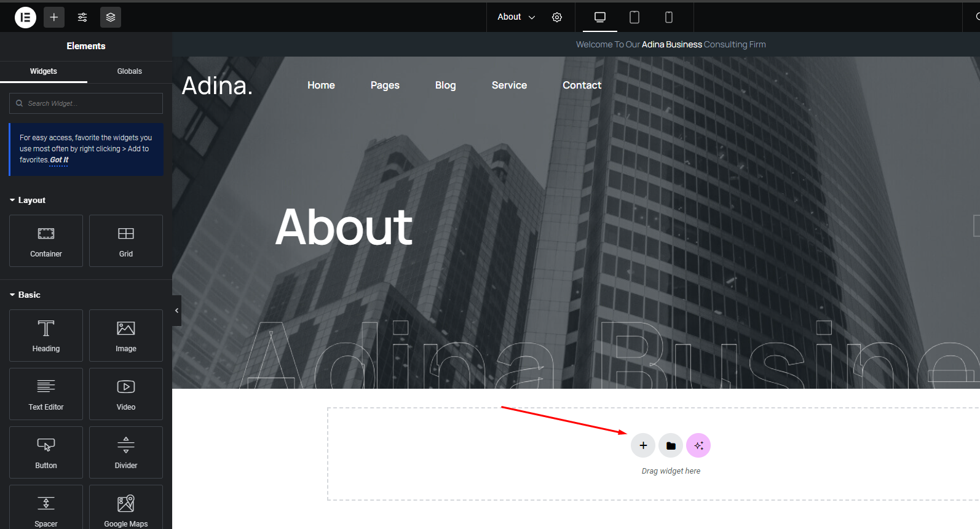Open the Structure layers icon
The image size is (980, 529).
pyautogui.click(x=111, y=17)
